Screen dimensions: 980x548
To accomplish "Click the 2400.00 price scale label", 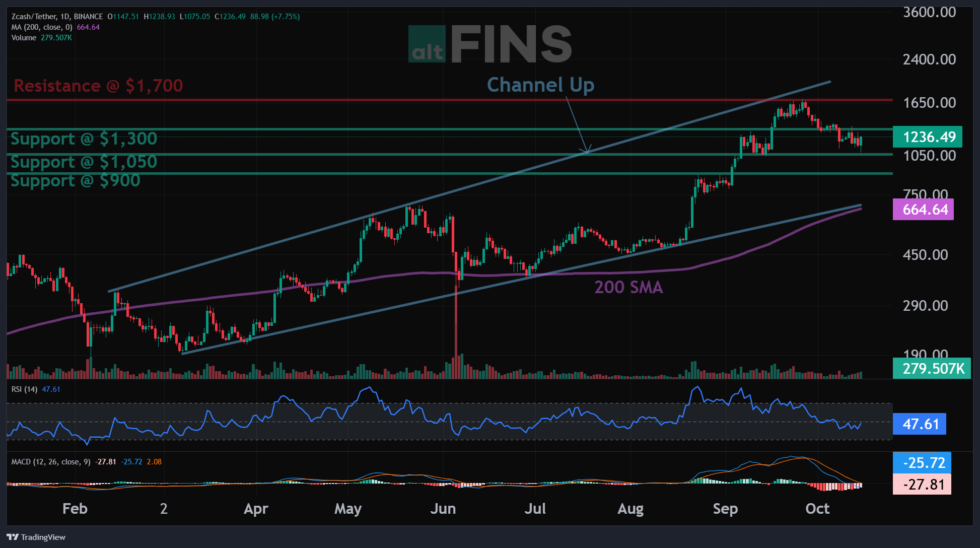I will point(930,59).
